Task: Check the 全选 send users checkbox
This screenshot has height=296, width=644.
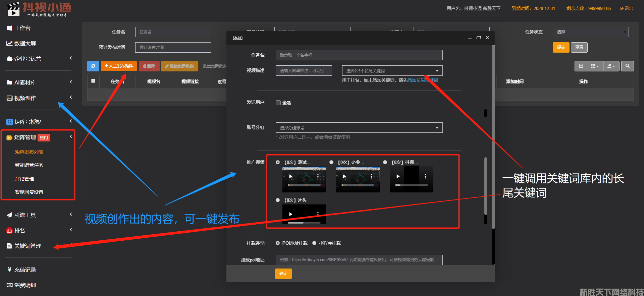Action: [278, 103]
